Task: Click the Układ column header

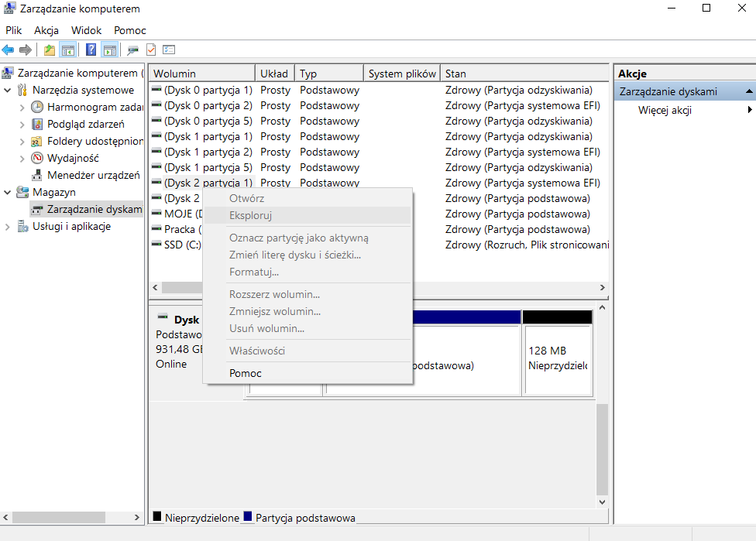Action: [x=274, y=74]
